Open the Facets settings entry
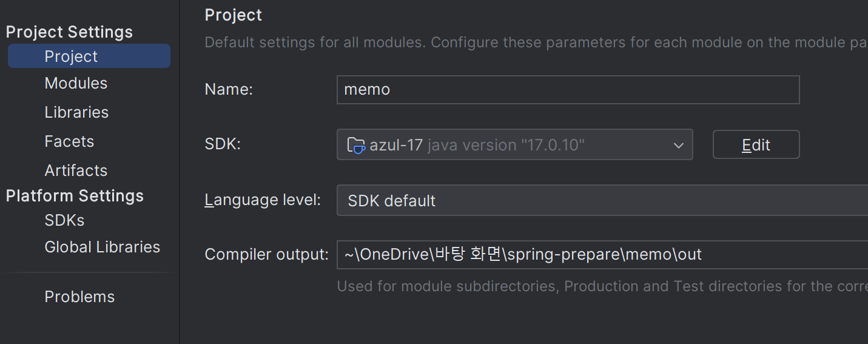The height and width of the screenshot is (344, 868). (69, 141)
